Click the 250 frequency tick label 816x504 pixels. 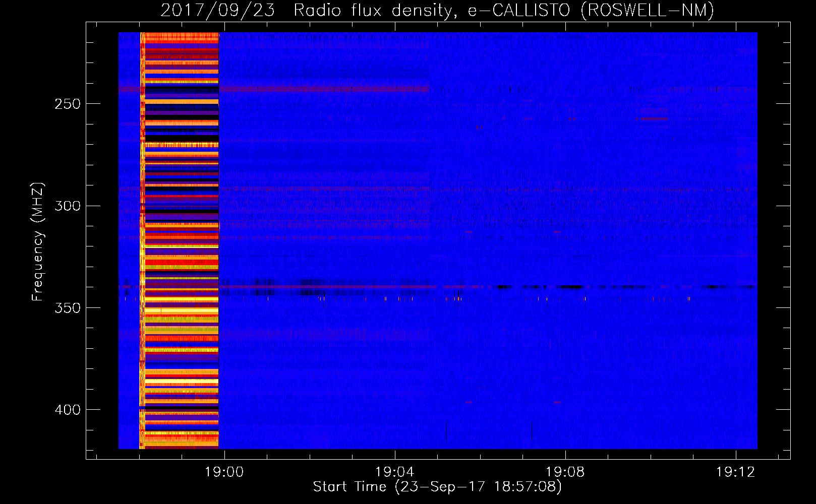coord(68,104)
